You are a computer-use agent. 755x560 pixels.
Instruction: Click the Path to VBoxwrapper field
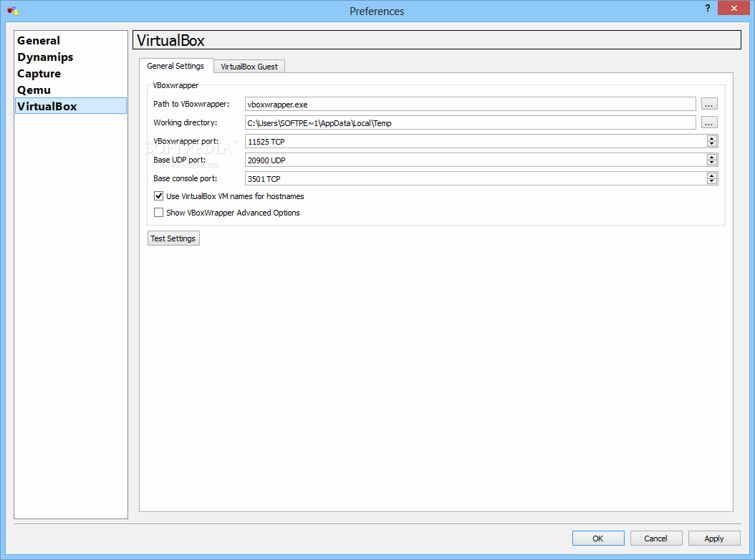470,104
